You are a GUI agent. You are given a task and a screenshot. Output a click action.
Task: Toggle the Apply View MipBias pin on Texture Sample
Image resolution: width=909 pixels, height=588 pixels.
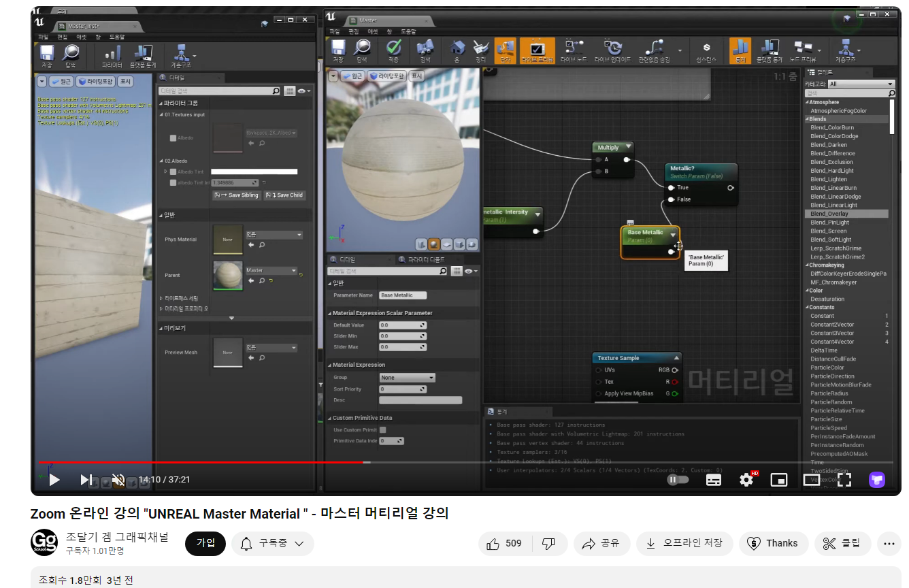(599, 393)
